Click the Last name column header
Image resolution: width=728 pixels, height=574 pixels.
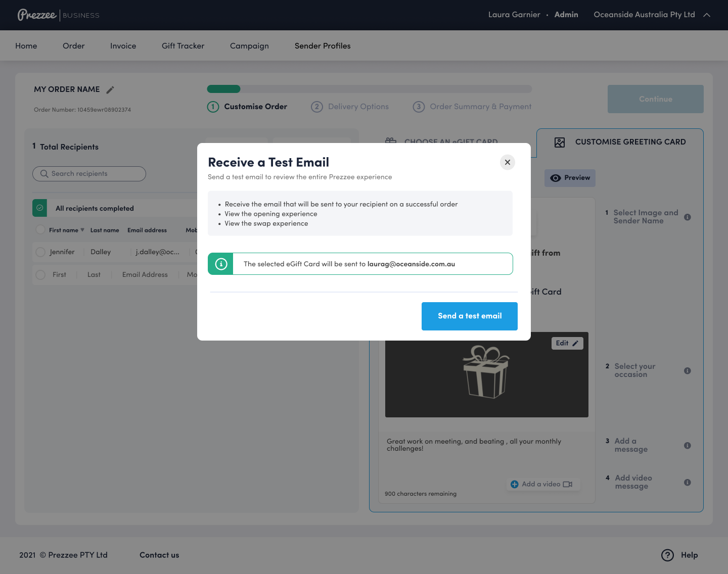pos(105,230)
